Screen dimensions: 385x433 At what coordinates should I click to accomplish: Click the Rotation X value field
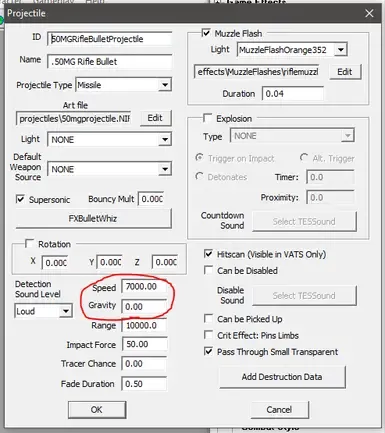(x=55, y=263)
